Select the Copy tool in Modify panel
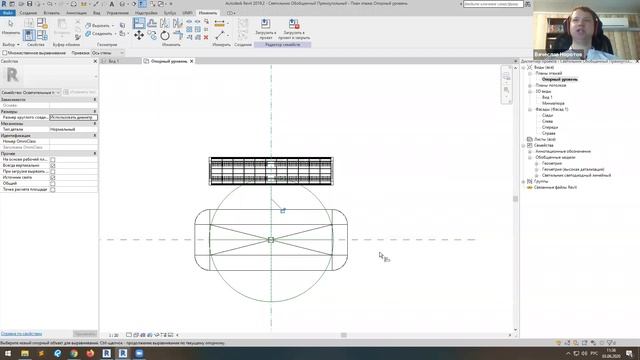This screenshot has width=640, height=360. 152,36
